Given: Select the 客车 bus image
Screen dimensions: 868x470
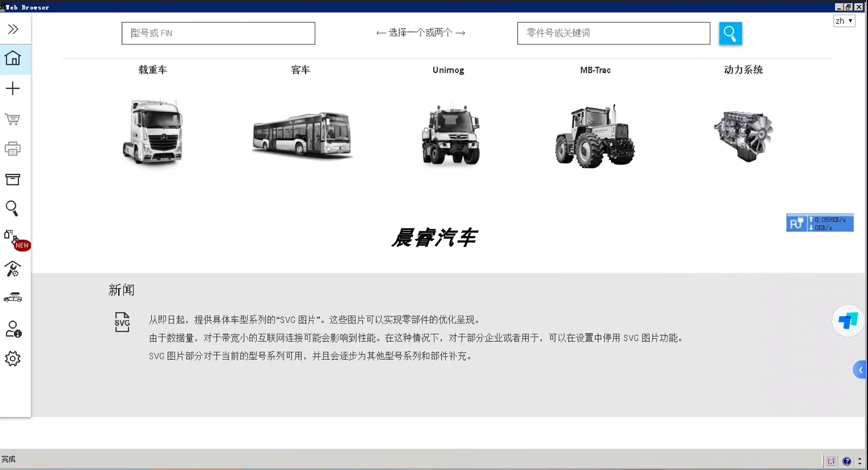Looking at the screenshot, I should (302, 135).
